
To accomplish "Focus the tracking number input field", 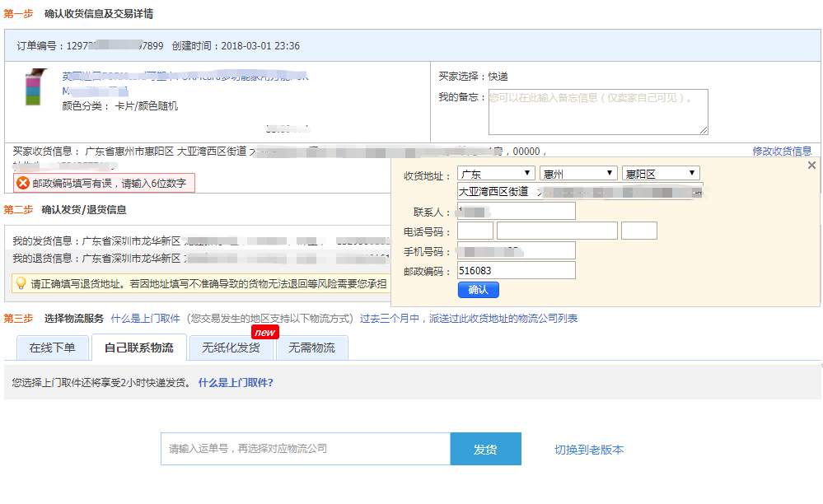I will (x=305, y=449).
